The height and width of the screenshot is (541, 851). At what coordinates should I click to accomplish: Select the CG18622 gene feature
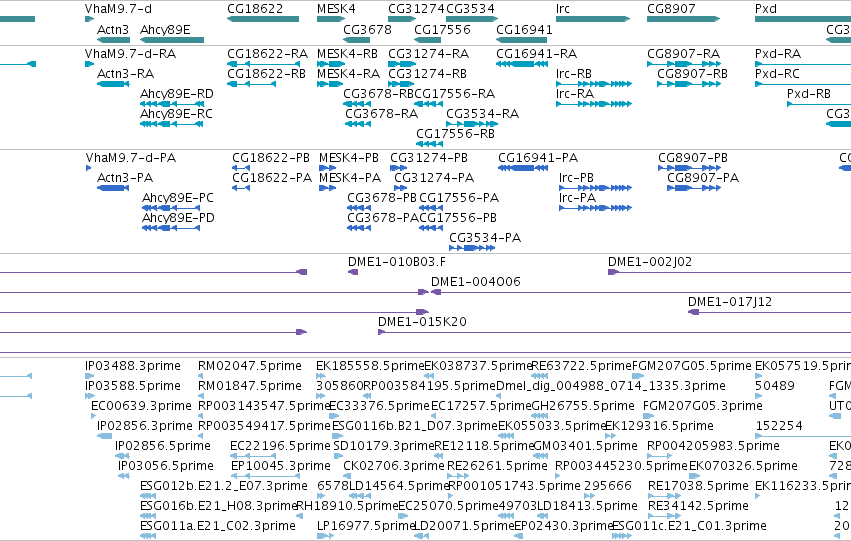coord(263,19)
